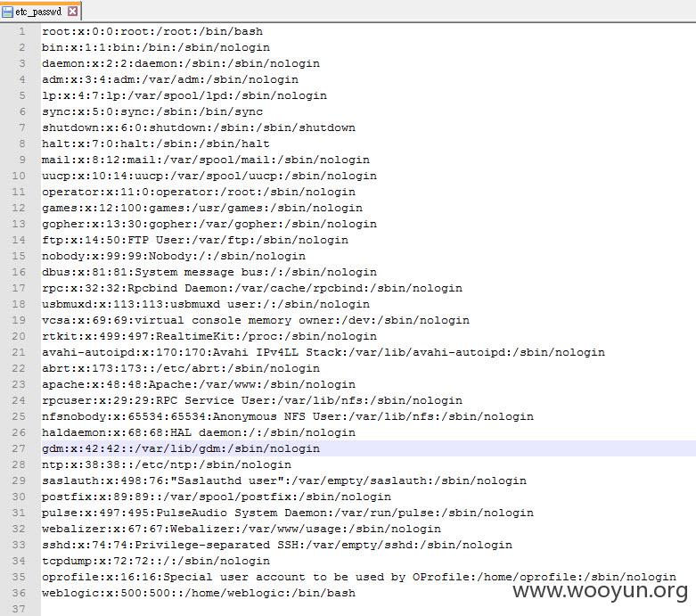Viewport: 696px width, 616px height.
Task: Click line number 1 in the margin
Action: (22, 31)
